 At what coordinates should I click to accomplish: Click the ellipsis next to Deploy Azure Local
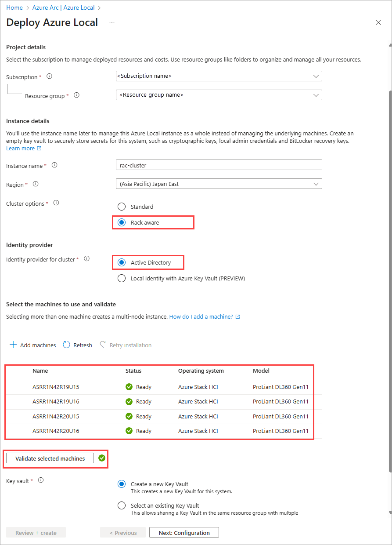pos(112,22)
